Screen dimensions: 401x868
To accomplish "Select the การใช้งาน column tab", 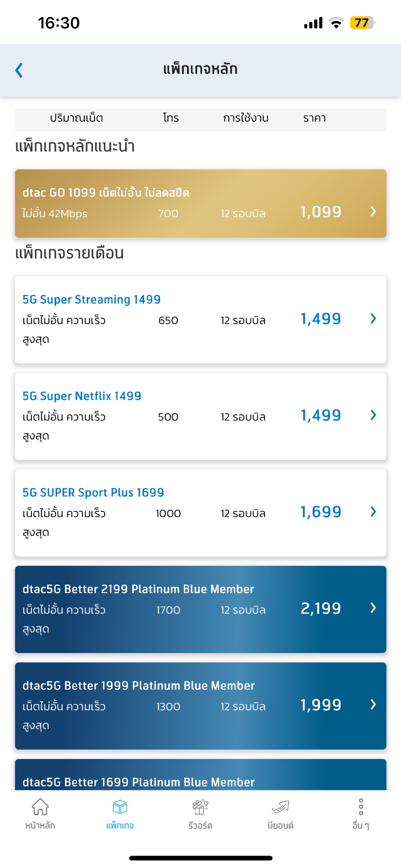I will point(246,118).
